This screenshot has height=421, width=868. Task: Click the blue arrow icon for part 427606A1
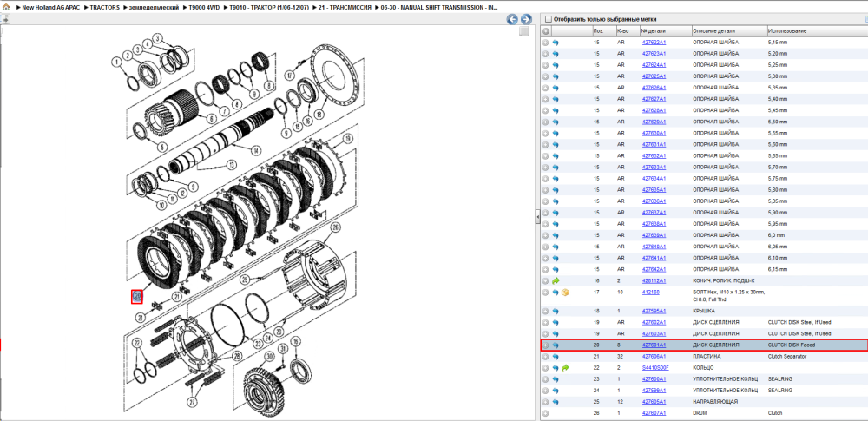pos(556,357)
